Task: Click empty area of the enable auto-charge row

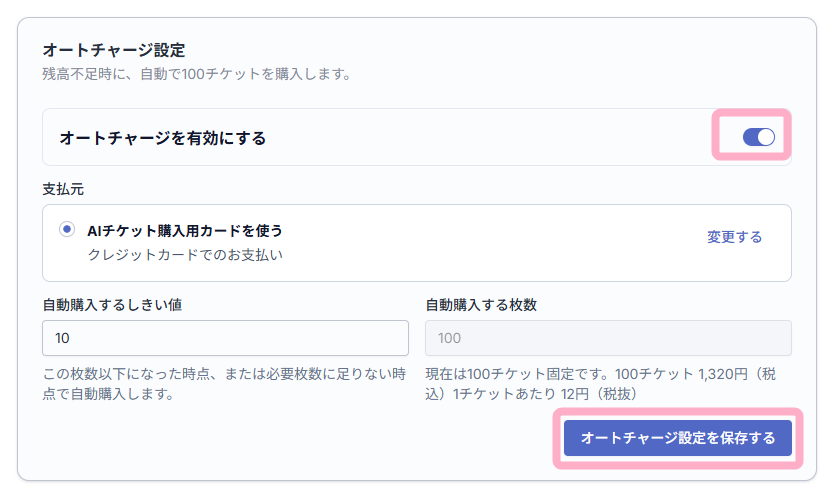Action: click(482, 138)
